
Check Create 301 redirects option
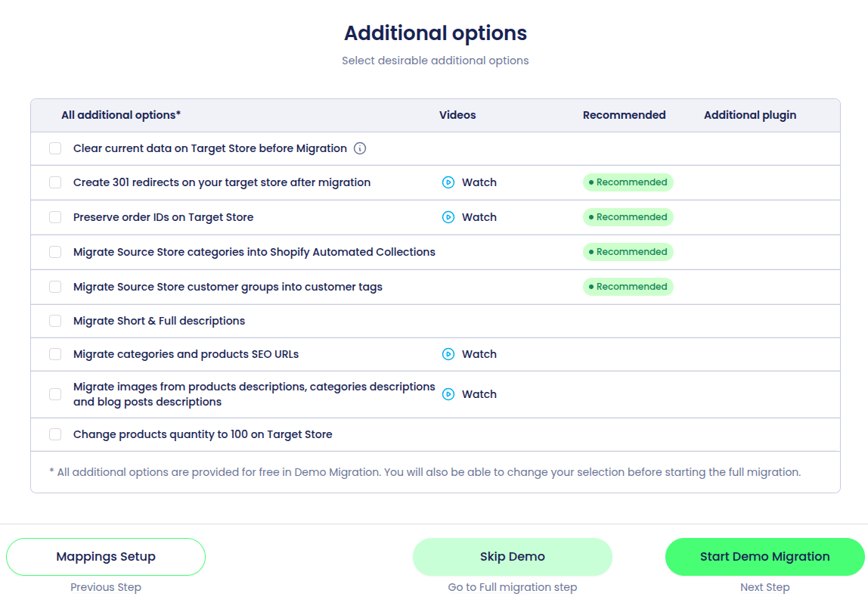[55, 182]
